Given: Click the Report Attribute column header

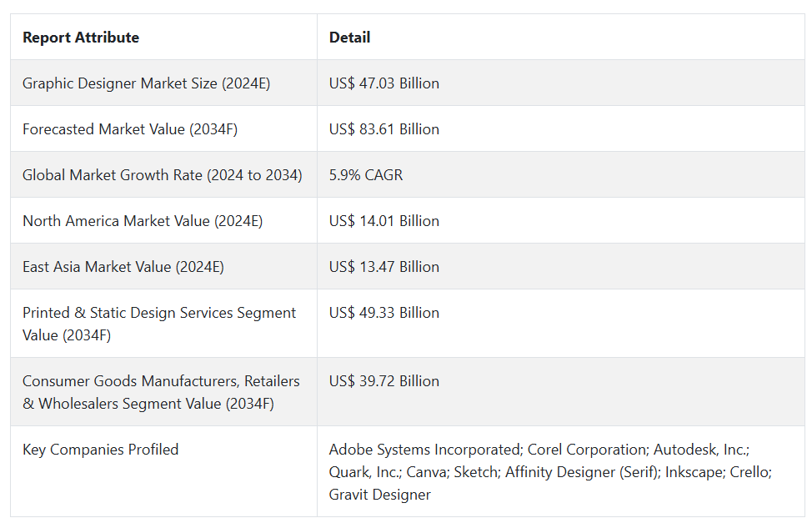Looking at the screenshot, I should (81, 38).
